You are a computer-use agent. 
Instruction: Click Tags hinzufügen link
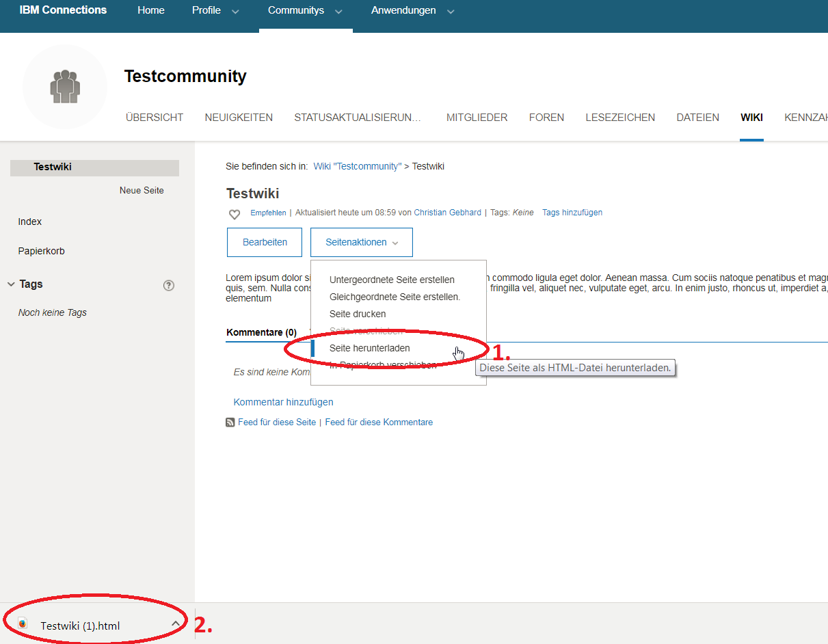(572, 213)
